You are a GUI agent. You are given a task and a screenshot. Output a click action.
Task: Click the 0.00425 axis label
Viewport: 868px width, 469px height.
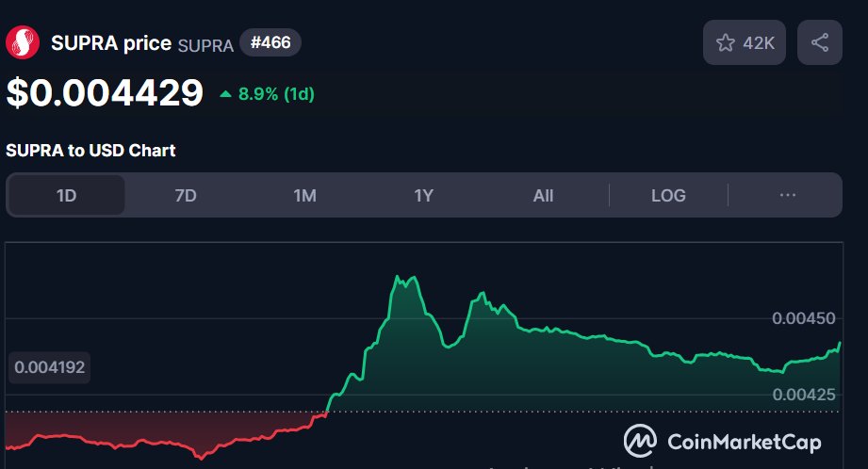[x=803, y=395]
